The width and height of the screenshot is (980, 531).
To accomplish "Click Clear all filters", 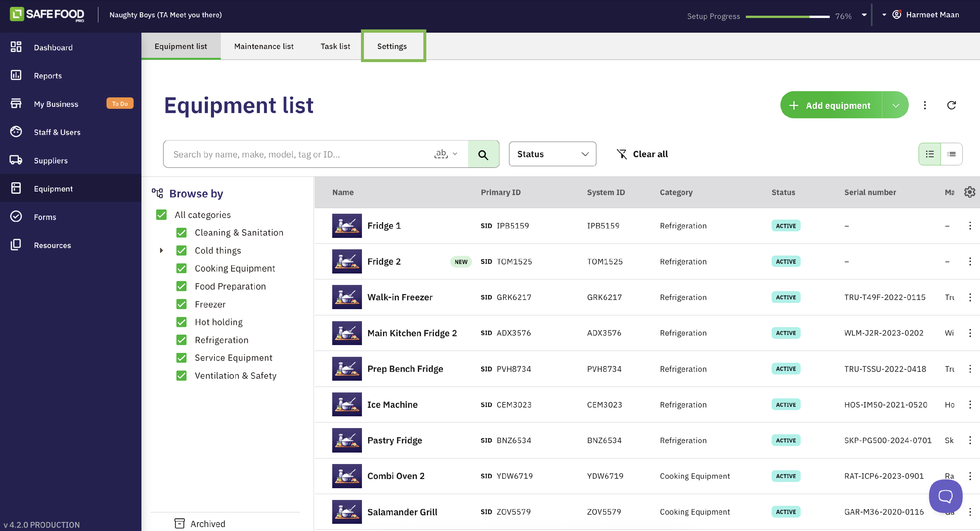I will [642, 154].
